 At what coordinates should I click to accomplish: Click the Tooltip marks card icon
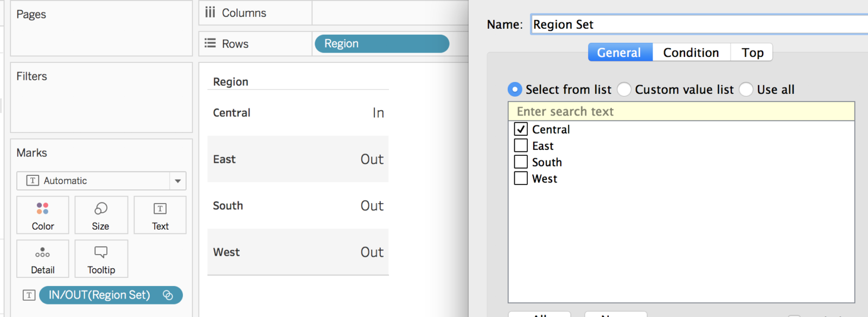[101, 252]
